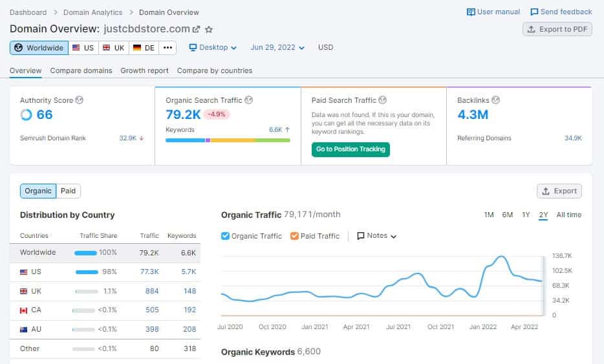This screenshot has width=604, height=364.
Task: Click the Canada flag icon in table
Action: coord(23,310)
